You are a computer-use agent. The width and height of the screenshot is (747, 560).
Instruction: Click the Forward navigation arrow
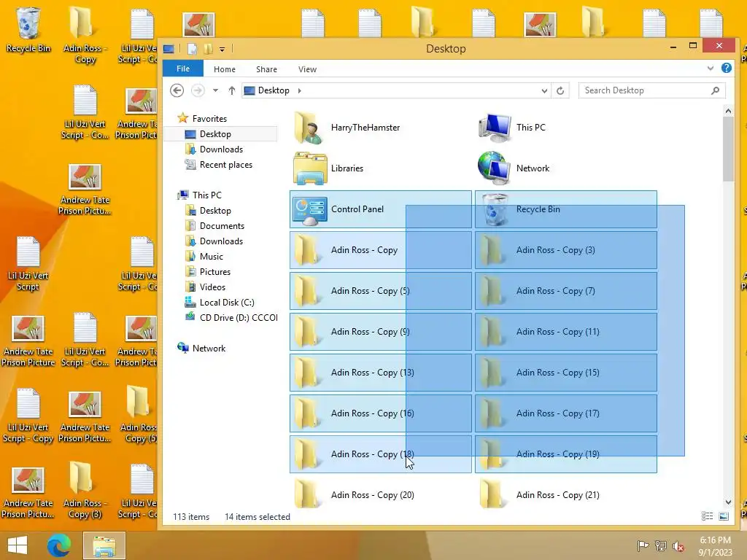(198, 90)
